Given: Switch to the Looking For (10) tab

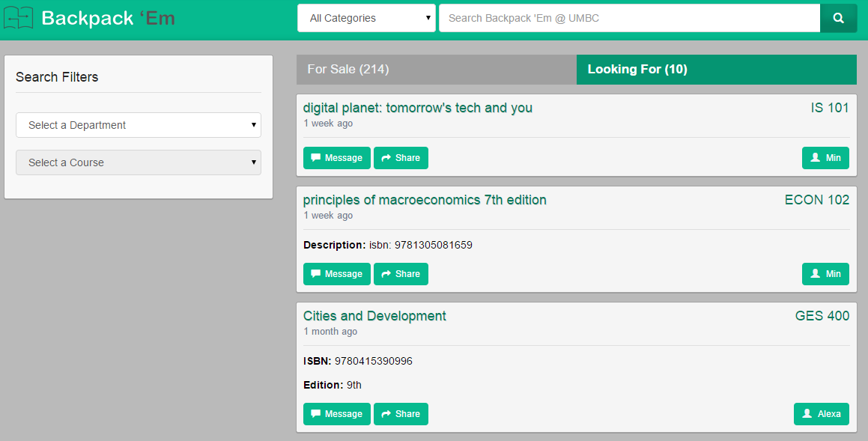Looking at the screenshot, I should point(716,69).
